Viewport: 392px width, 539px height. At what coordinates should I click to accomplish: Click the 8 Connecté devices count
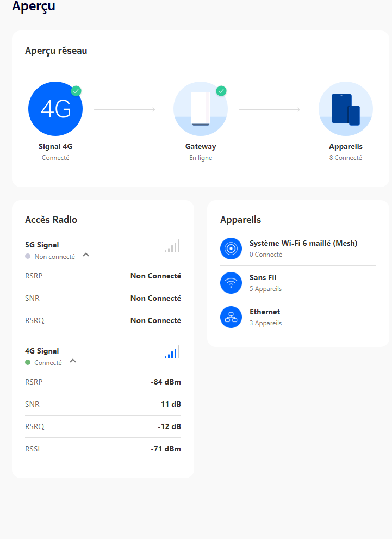pos(346,158)
